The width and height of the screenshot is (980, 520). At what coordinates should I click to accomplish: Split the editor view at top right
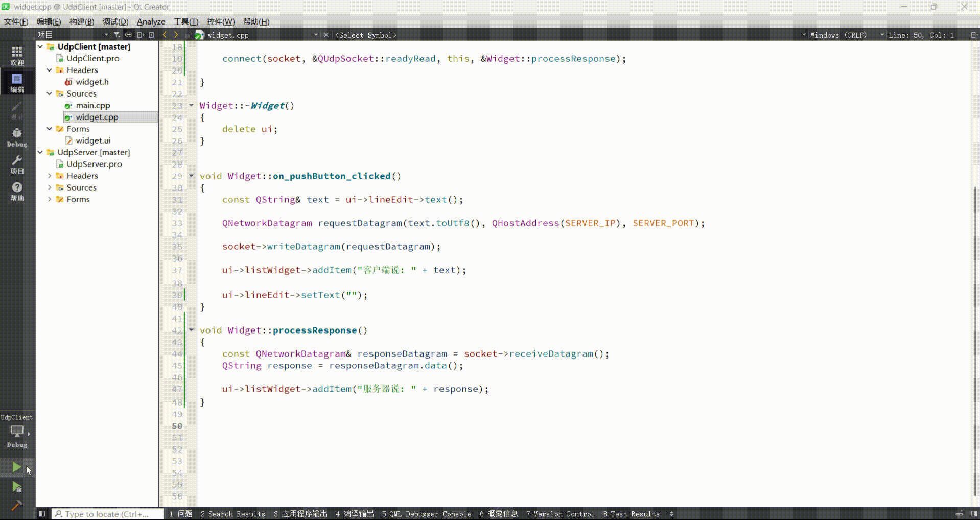tap(974, 35)
